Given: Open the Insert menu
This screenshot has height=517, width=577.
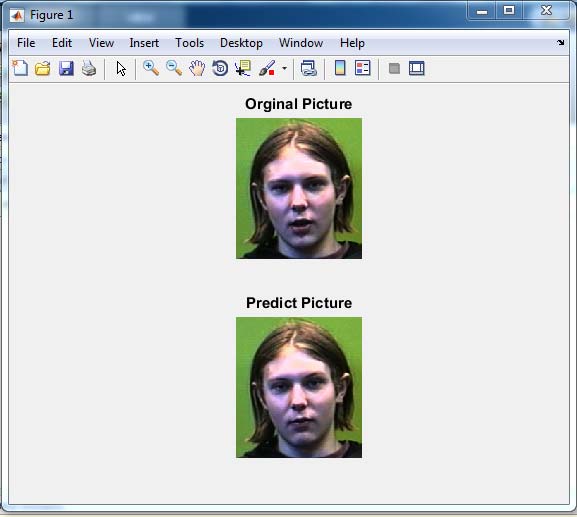Looking at the screenshot, I should tap(144, 43).
